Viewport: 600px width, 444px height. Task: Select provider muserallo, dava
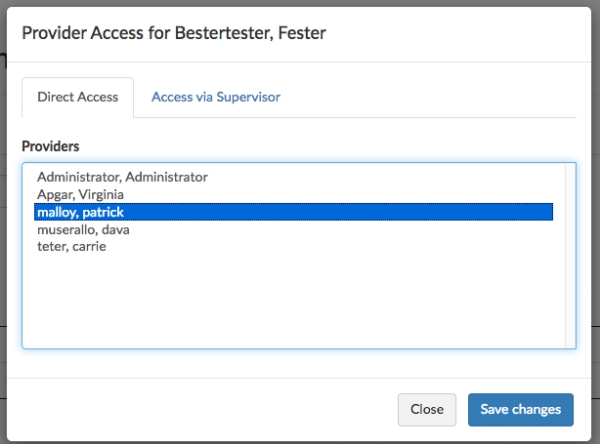coord(293,230)
